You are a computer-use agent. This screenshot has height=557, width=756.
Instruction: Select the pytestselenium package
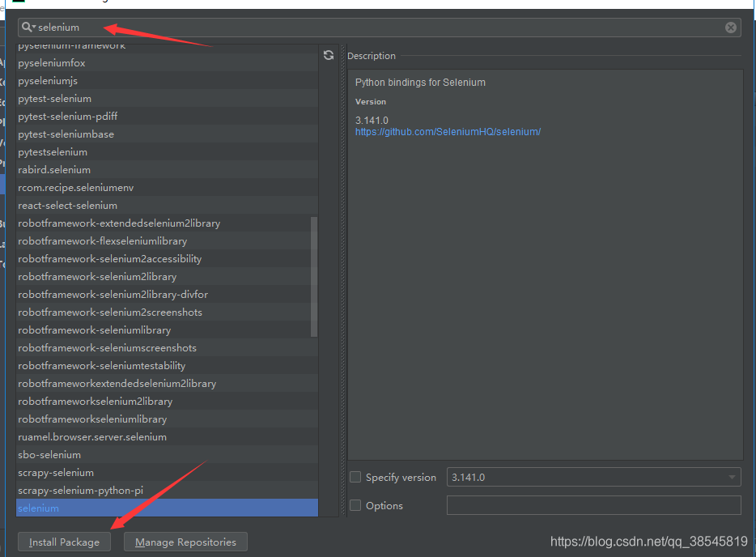tap(167, 152)
